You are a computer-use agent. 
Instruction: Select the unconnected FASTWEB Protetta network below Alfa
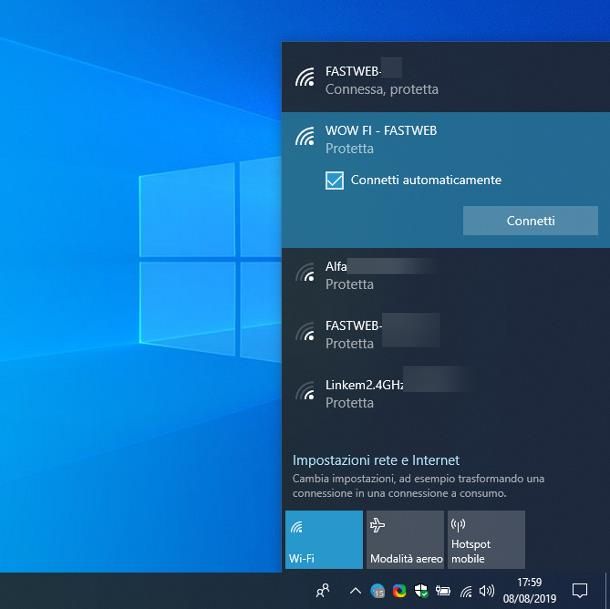tap(446, 334)
